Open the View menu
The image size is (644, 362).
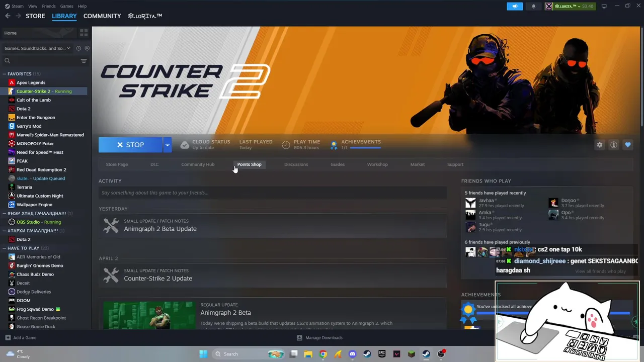pos(33,6)
